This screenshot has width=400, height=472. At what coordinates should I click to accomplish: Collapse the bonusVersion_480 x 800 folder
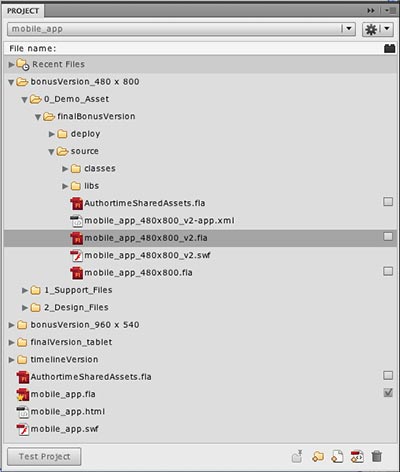point(11,82)
